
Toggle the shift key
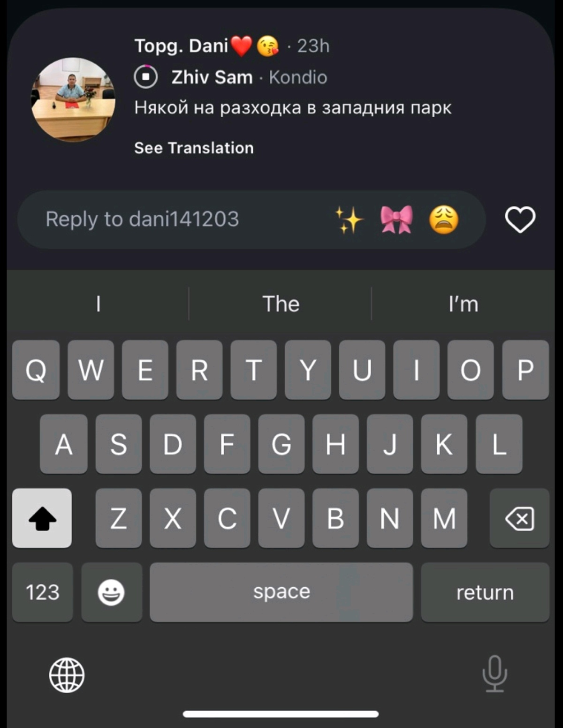coord(42,518)
